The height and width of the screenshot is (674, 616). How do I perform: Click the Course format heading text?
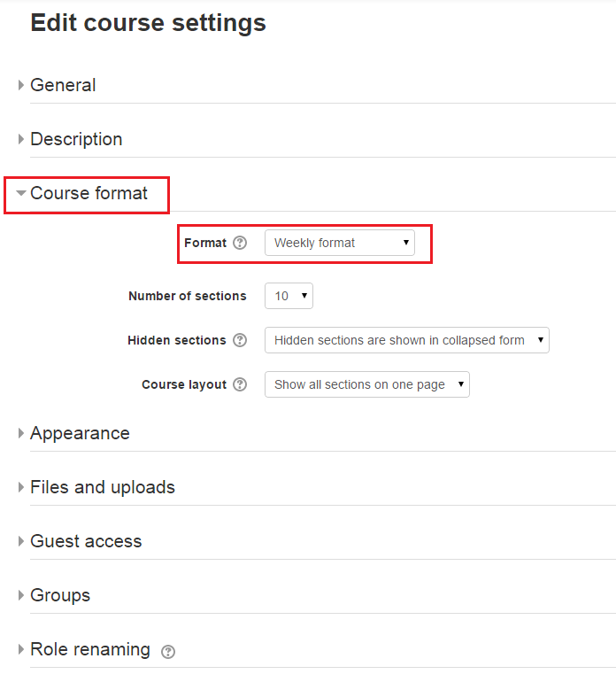(89, 193)
